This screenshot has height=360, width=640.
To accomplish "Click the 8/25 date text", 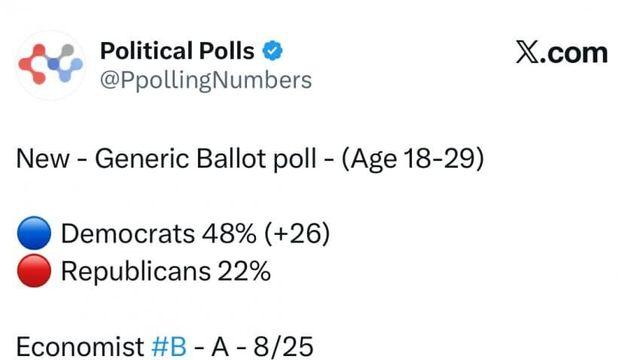I will pyautogui.click(x=283, y=347).
